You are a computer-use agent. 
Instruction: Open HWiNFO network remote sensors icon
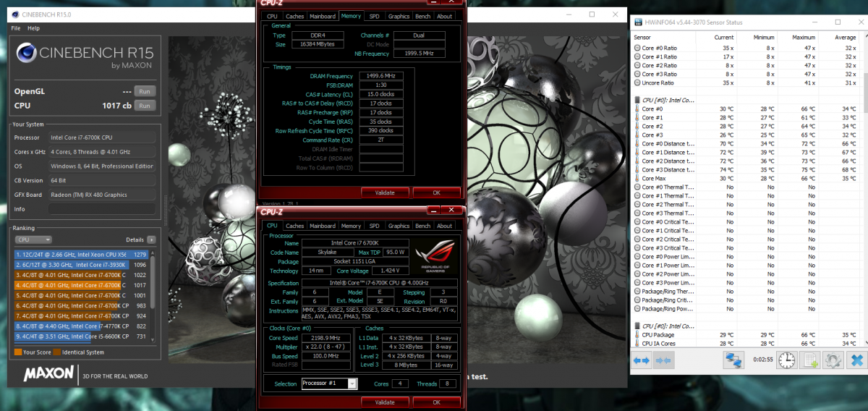(x=735, y=360)
